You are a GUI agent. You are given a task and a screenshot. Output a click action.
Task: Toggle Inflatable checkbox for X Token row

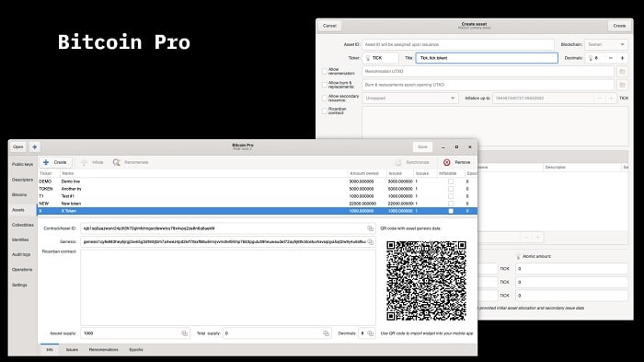click(x=451, y=211)
